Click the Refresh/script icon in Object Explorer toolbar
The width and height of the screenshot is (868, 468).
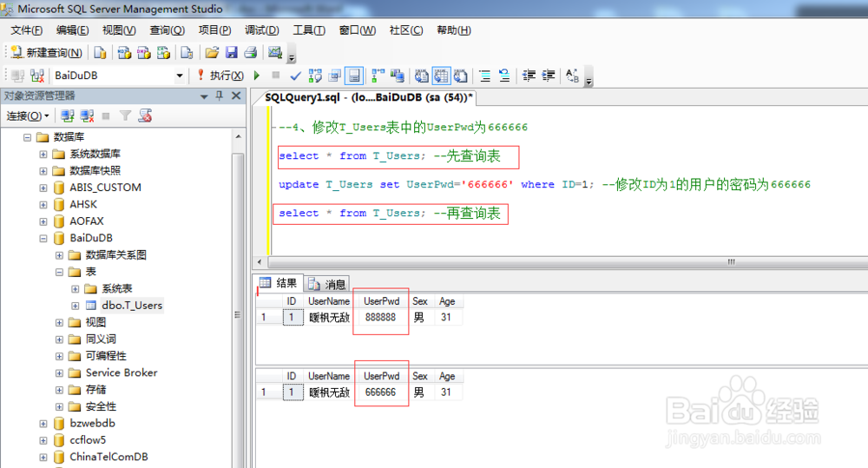[x=145, y=115]
